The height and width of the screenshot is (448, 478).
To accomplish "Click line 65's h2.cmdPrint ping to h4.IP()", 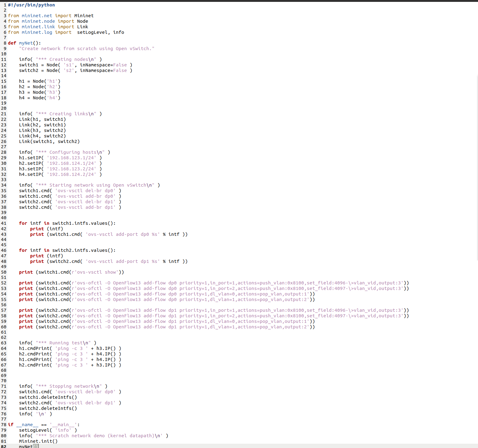I will click(x=70, y=354).
